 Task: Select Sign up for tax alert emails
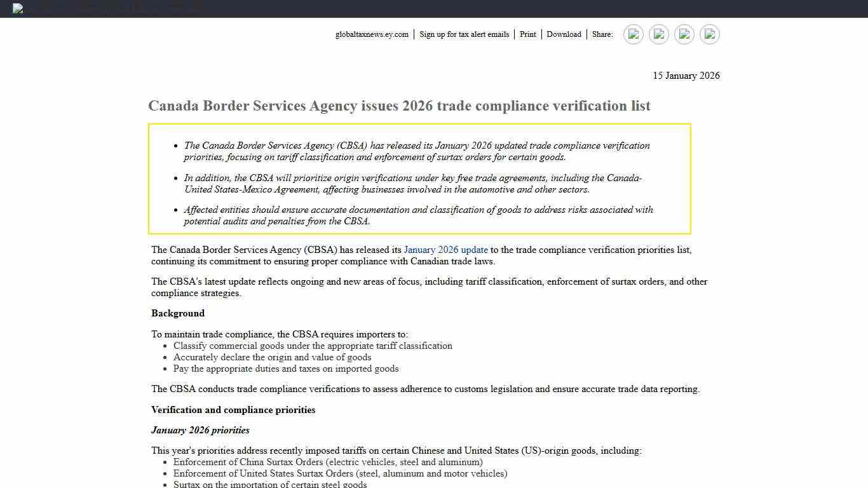465,34
